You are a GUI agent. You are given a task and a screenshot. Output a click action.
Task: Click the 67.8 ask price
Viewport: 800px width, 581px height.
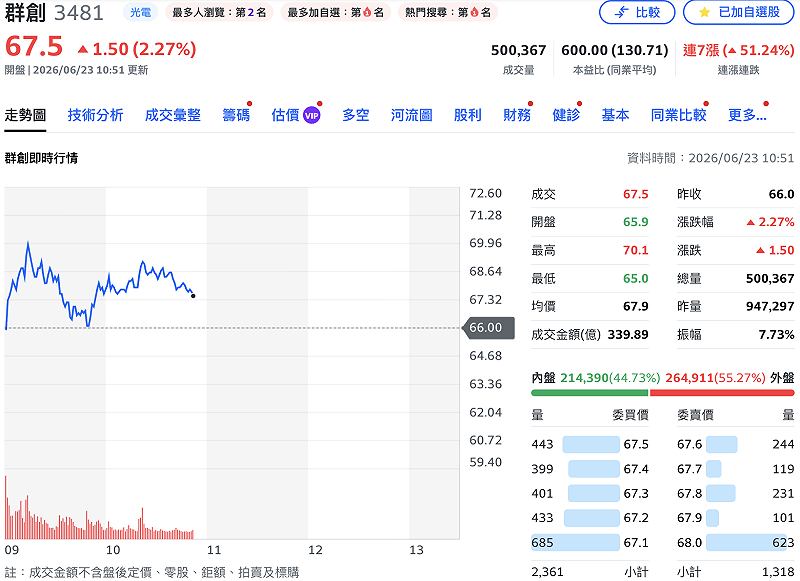coord(689,493)
